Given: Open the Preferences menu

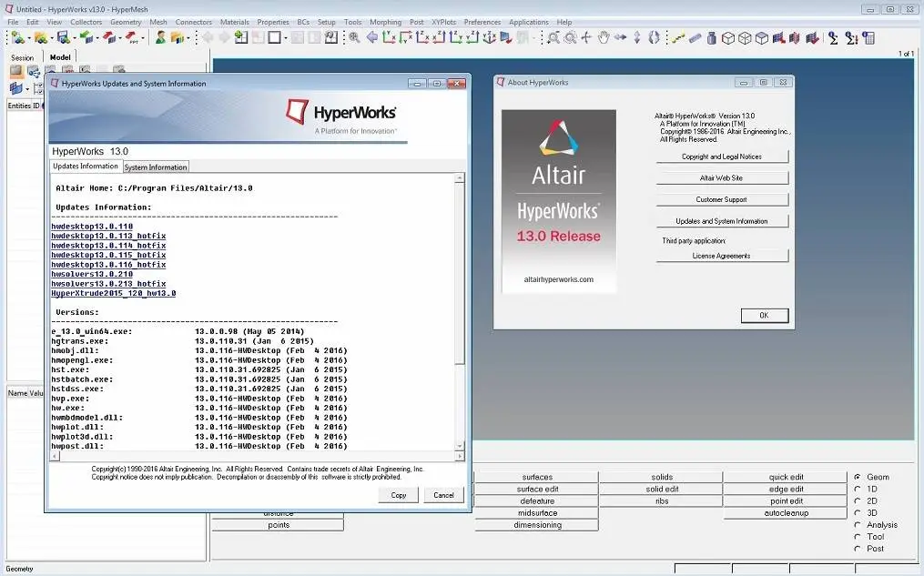Looking at the screenshot, I should (482, 22).
